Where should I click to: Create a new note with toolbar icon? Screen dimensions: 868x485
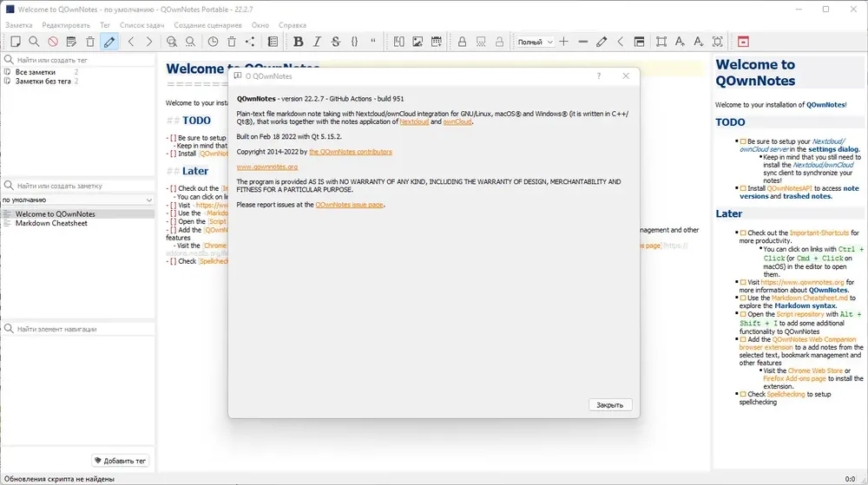click(16, 42)
